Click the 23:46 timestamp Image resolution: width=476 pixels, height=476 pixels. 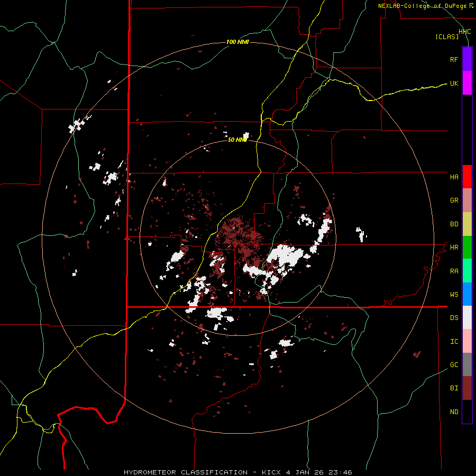pos(341,472)
